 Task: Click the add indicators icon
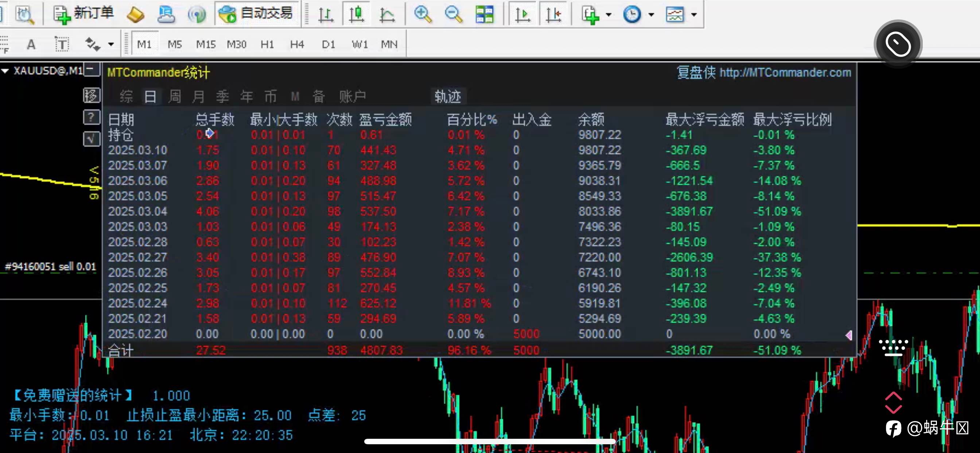coord(590,15)
